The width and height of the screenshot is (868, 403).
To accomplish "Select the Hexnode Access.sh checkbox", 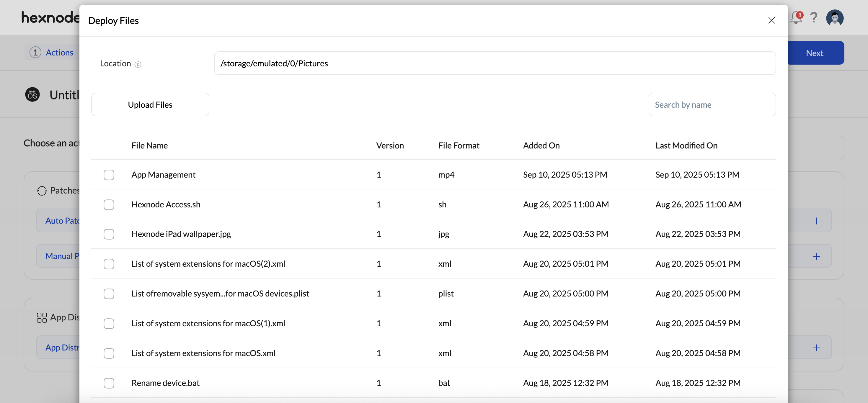I will [x=109, y=204].
